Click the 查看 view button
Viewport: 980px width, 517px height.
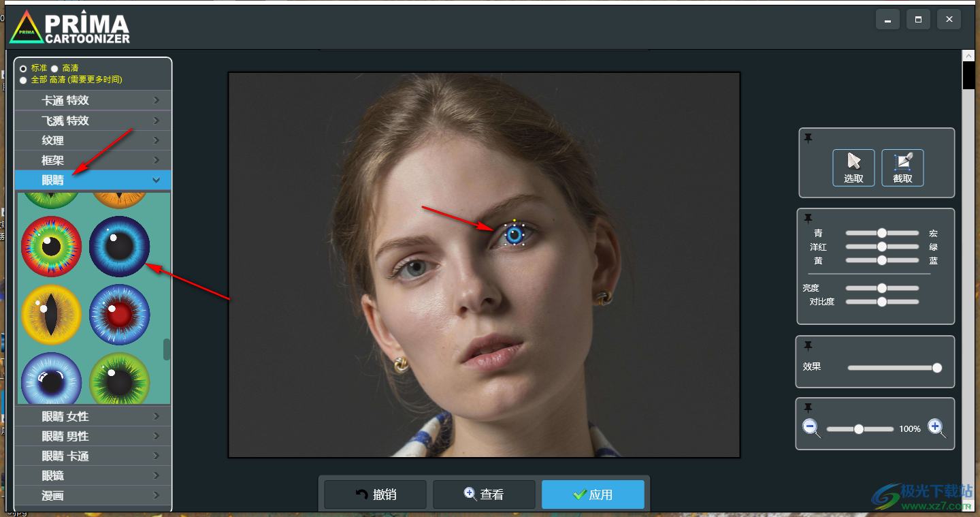click(x=484, y=495)
